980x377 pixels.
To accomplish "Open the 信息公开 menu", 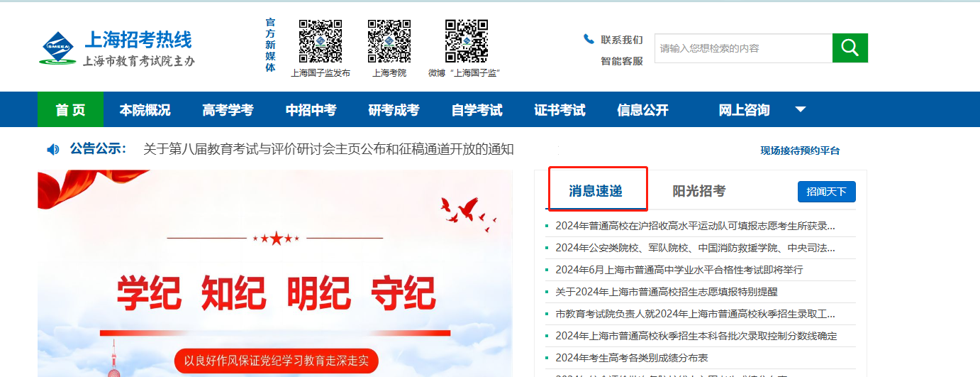I will click(x=642, y=109).
